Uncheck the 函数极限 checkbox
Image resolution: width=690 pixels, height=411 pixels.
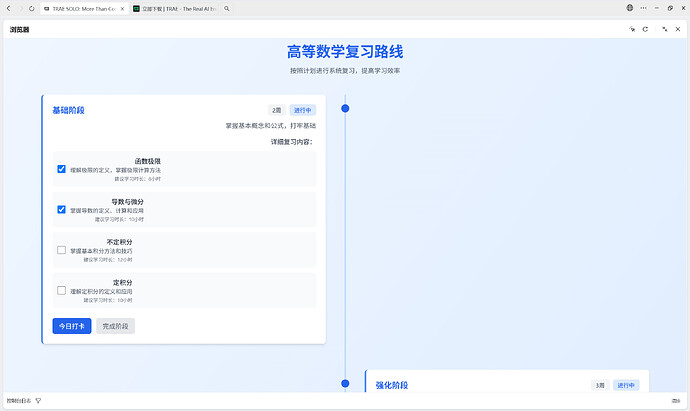tap(62, 169)
